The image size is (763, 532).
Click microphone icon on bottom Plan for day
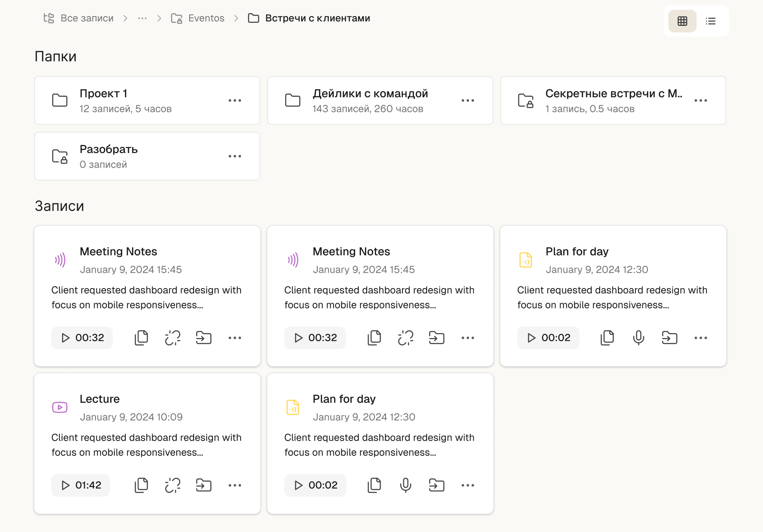406,485
